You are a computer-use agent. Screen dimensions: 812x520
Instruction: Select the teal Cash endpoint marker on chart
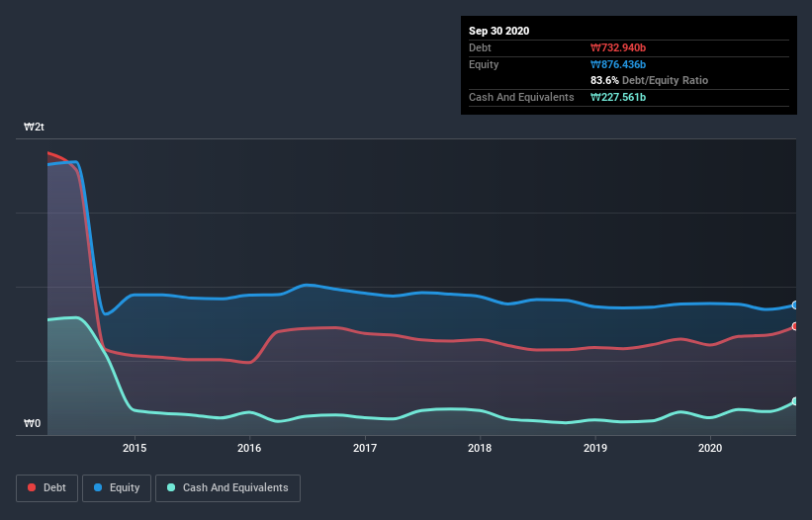coord(795,401)
